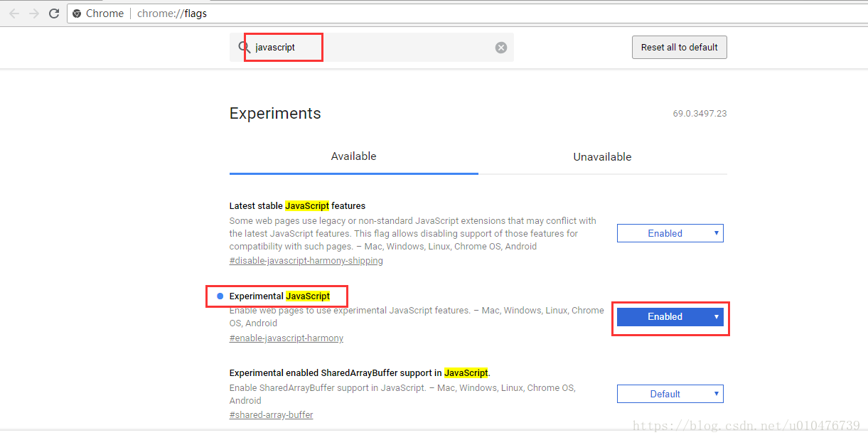868x440 pixels.
Task: Clear the flags search with X icon
Action: coord(501,48)
